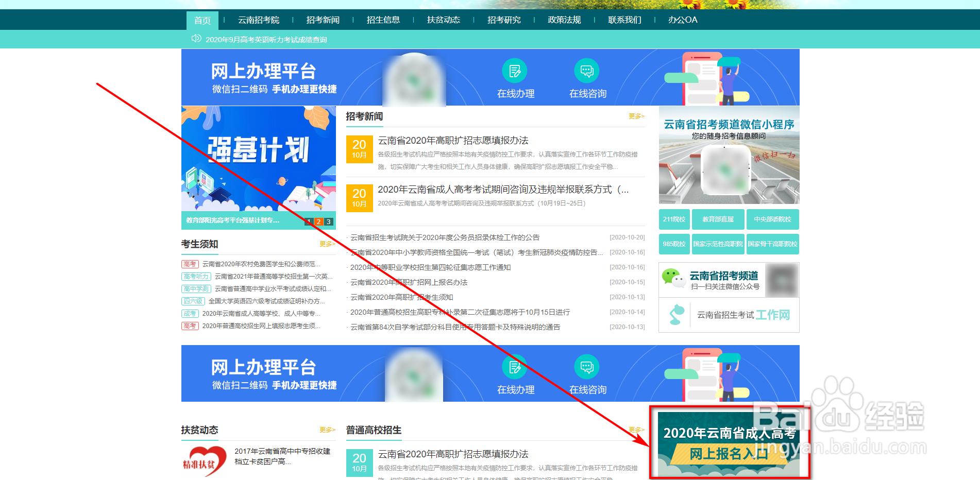Select 政策法规 in the navigation bar

(x=564, y=20)
